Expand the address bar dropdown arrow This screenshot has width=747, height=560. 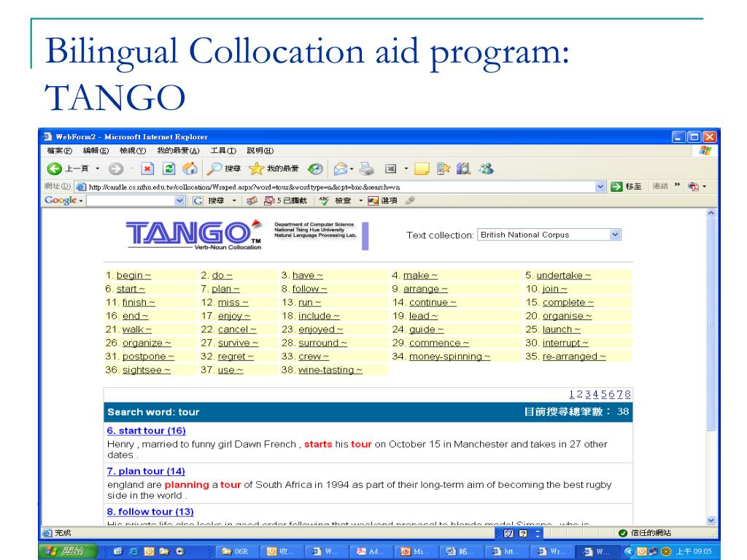600,187
